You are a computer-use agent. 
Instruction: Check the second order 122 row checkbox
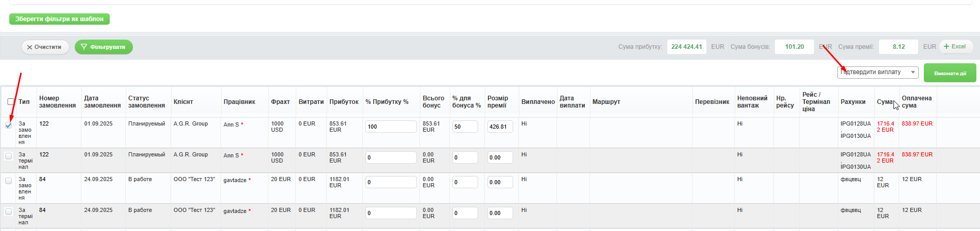click(9, 156)
